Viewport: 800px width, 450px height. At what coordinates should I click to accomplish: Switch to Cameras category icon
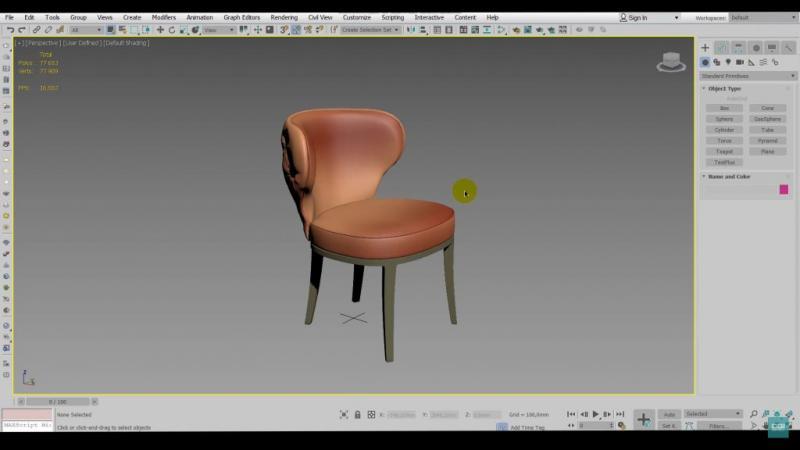(x=739, y=62)
